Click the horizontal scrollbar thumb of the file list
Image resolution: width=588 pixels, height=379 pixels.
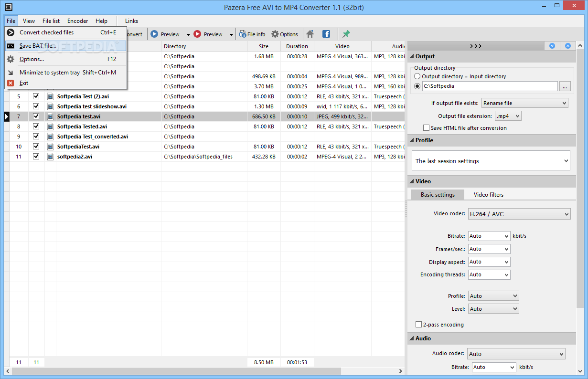[x=176, y=371]
